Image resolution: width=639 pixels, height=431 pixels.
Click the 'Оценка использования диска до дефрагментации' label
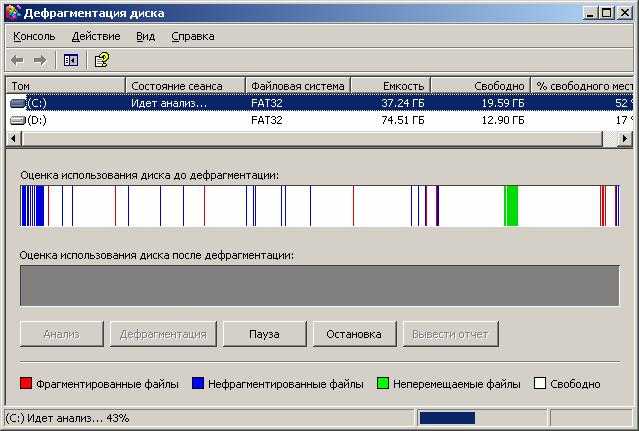pyautogui.click(x=150, y=175)
